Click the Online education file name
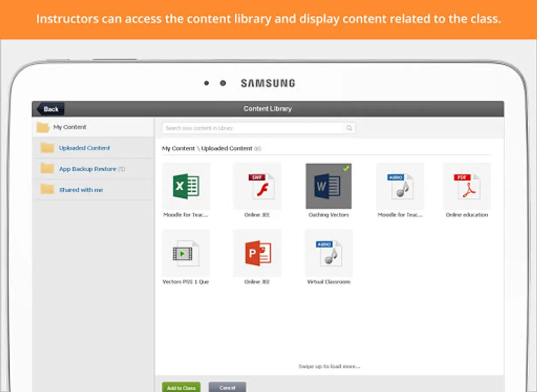The image size is (537, 392). [x=467, y=215]
